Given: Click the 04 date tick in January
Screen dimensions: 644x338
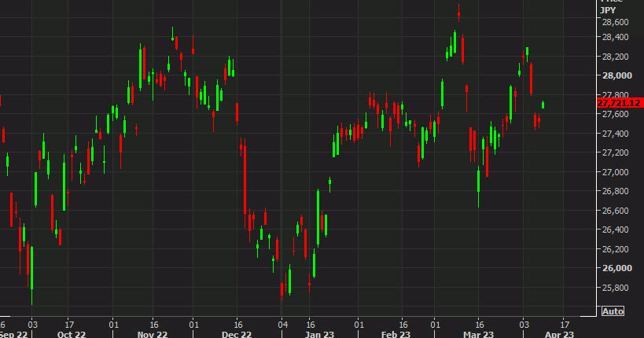Looking at the screenshot, I should [x=282, y=325].
